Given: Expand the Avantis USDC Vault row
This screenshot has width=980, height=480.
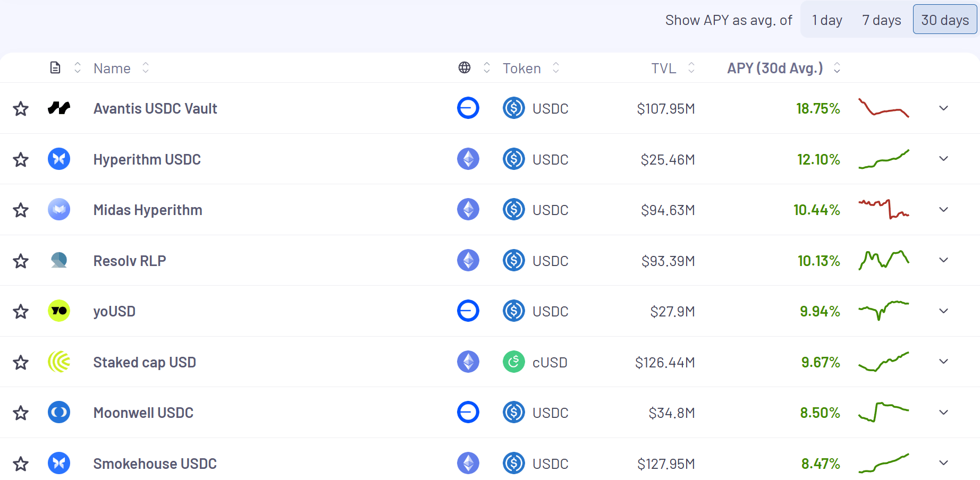Looking at the screenshot, I should coord(943,108).
